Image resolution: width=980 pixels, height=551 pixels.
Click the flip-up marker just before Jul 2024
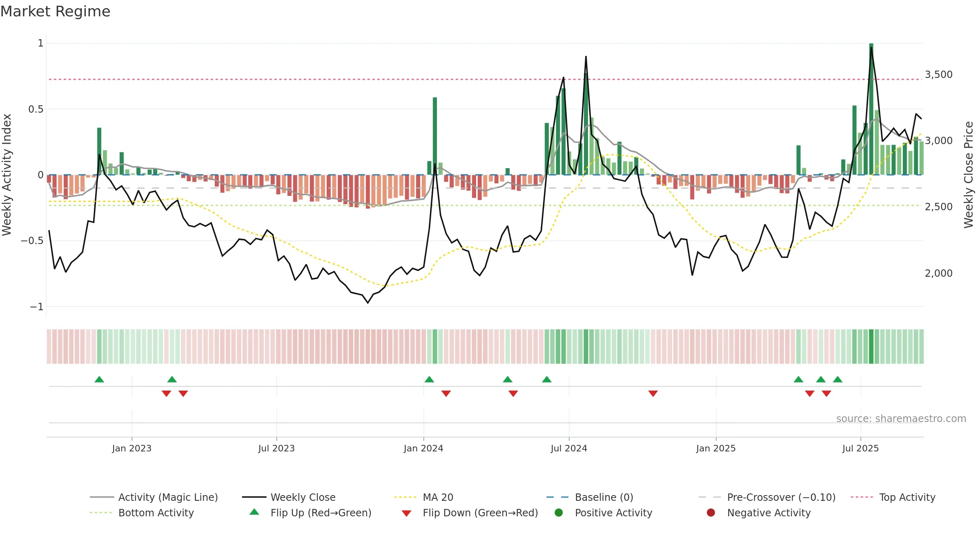(x=547, y=379)
